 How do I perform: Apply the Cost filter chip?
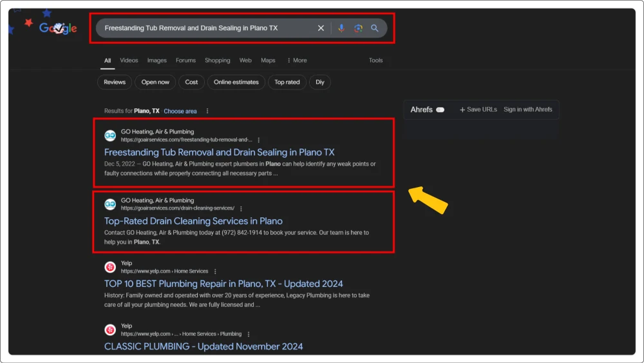coord(191,83)
